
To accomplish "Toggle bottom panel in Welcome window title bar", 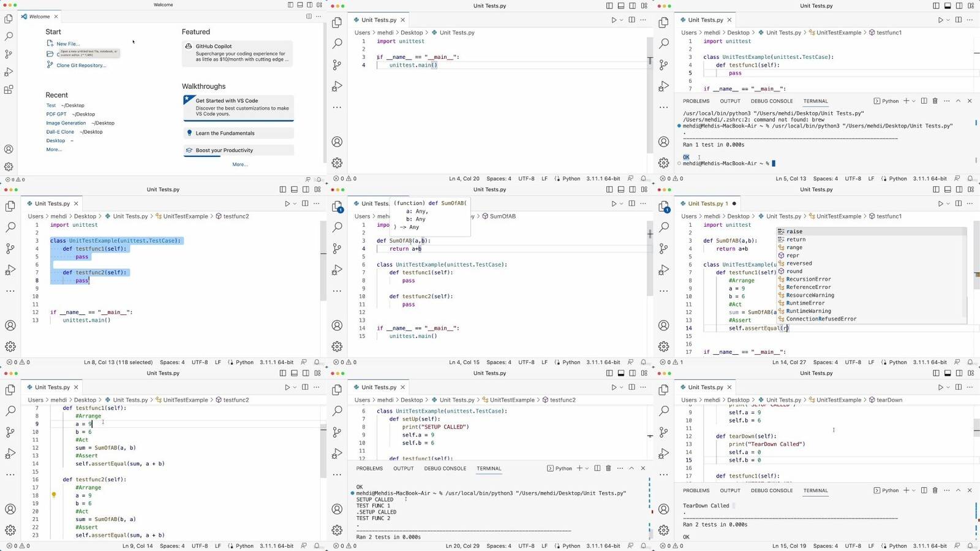I will [300, 5].
